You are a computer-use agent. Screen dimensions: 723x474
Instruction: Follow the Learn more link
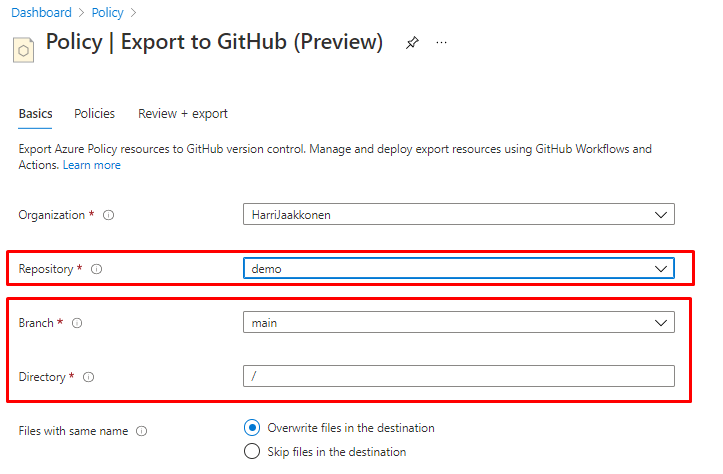[x=92, y=165]
